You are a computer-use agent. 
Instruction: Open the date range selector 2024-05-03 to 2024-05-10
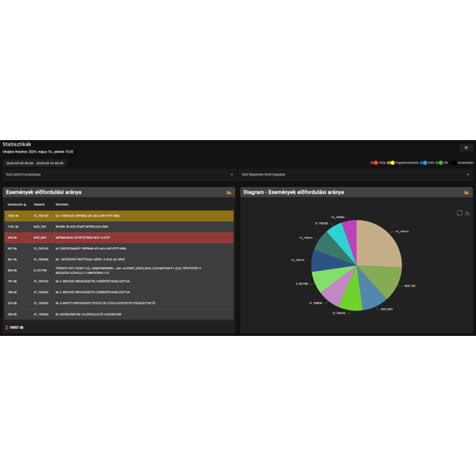click(35, 163)
